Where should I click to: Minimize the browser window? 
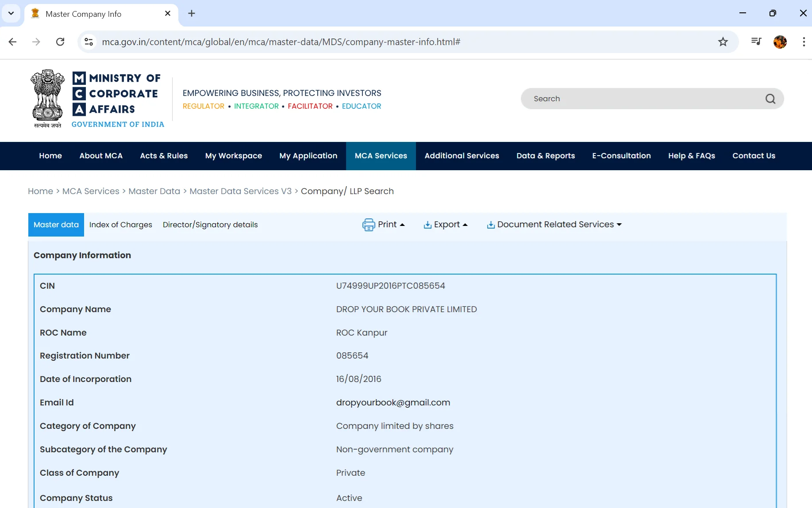point(743,13)
